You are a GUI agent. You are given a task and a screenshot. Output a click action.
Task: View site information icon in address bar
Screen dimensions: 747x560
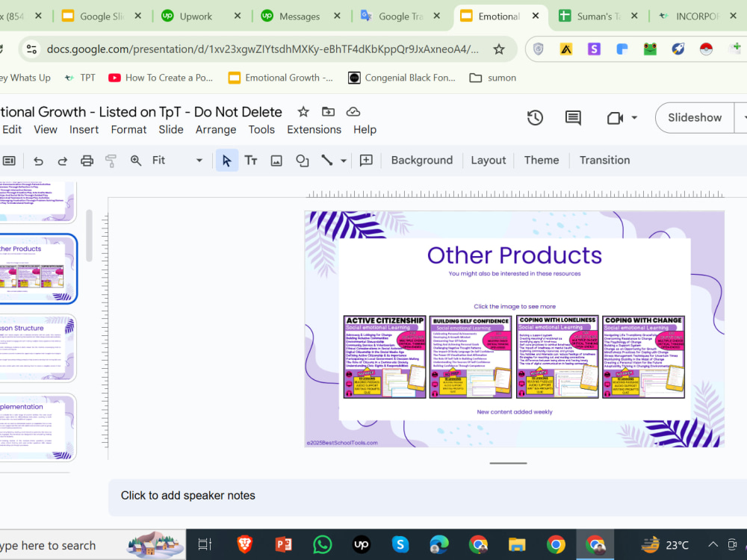coord(32,49)
